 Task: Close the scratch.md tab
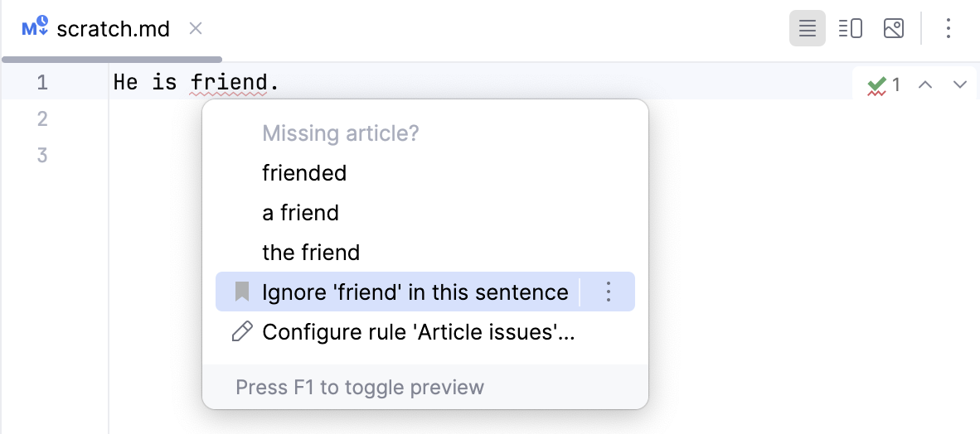196,29
